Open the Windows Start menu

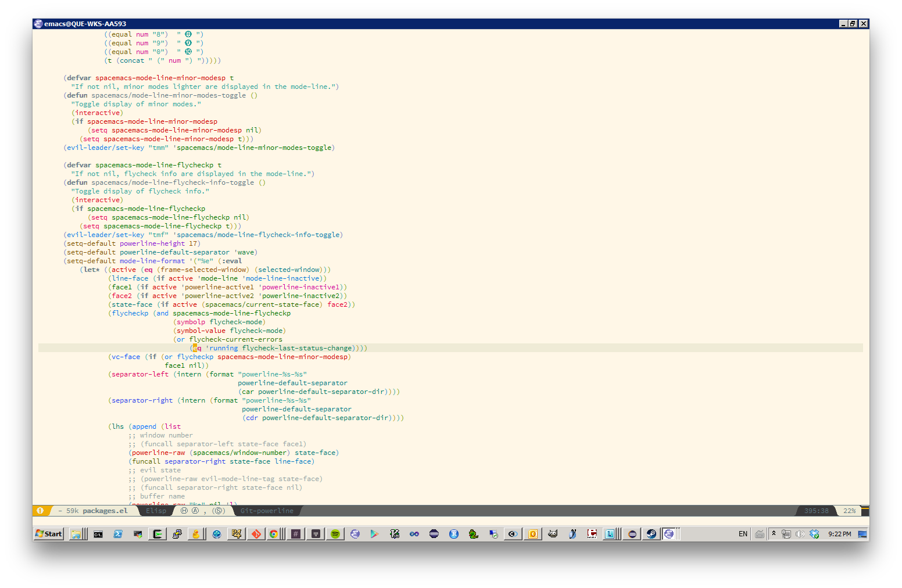[49, 533]
